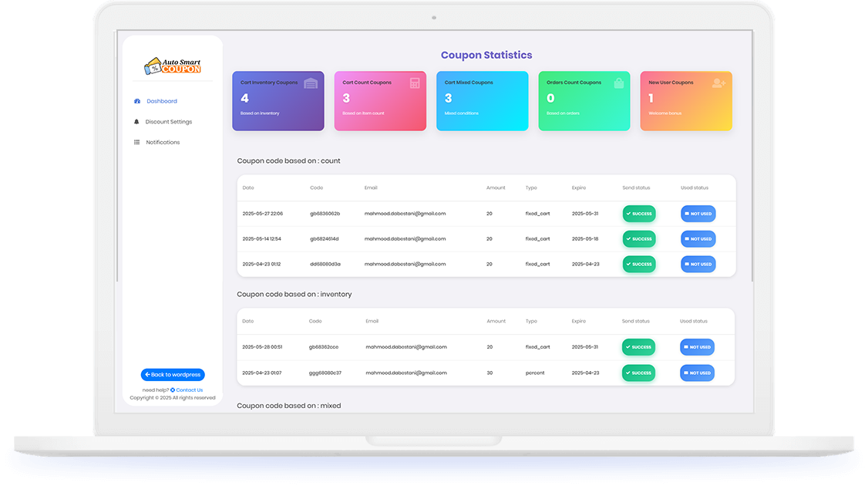
Task: Select the Orders Count Coupons card
Action: click(584, 101)
